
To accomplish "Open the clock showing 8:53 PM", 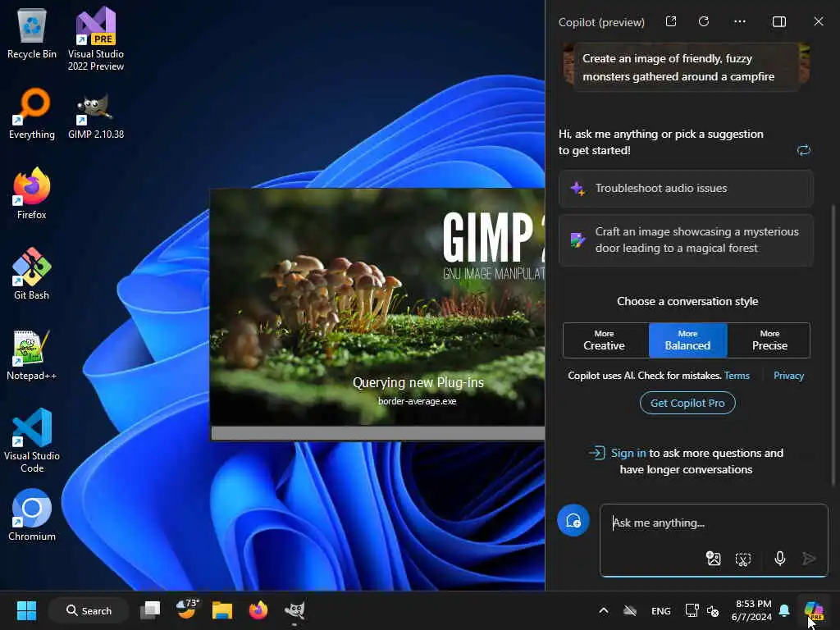I will click(x=752, y=610).
